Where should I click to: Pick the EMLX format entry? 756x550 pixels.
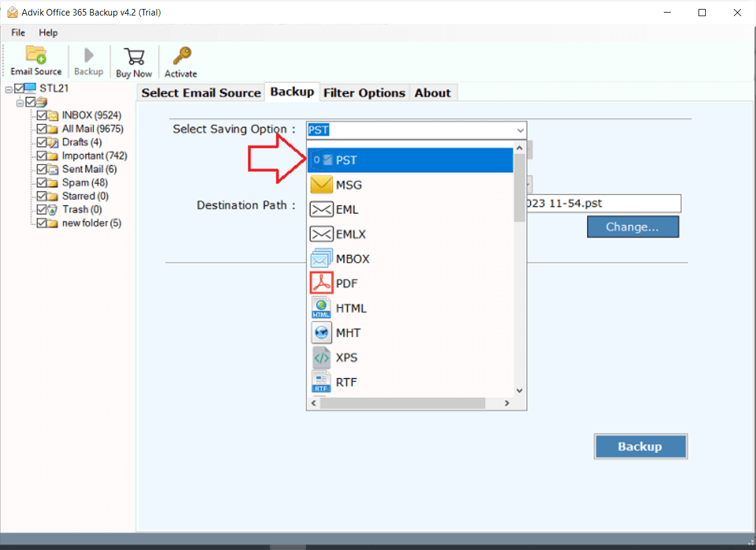411,234
